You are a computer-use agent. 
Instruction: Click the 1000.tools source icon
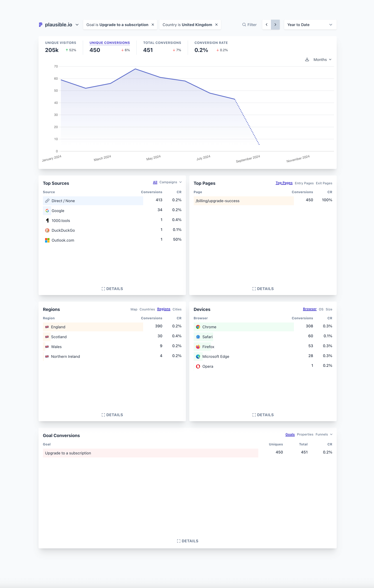pyautogui.click(x=47, y=221)
